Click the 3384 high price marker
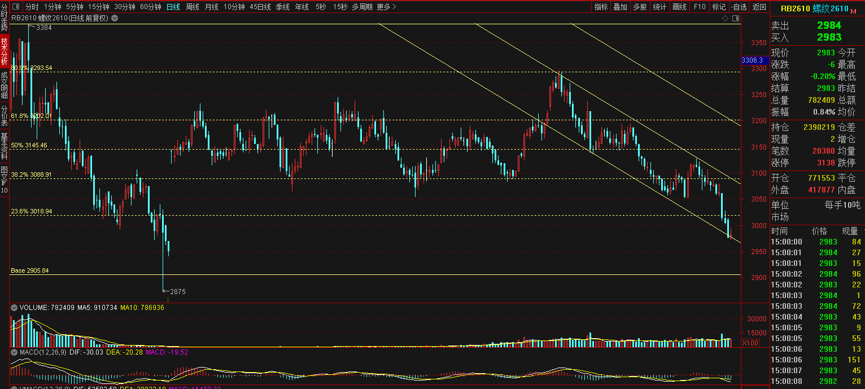The height and width of the screenshot is (389, 865). coord(44,27)
